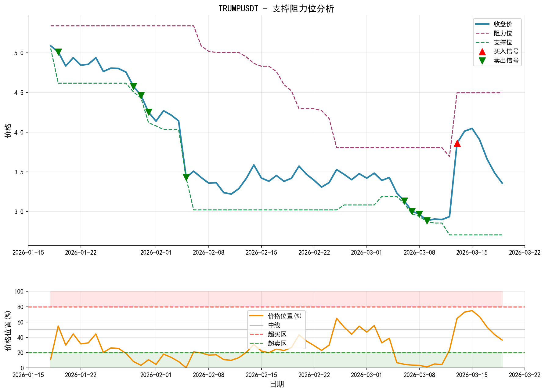
Task: Click the lowest sell signal marker, below 3.0
Action: pyautogui.click(x=427, y=221)
